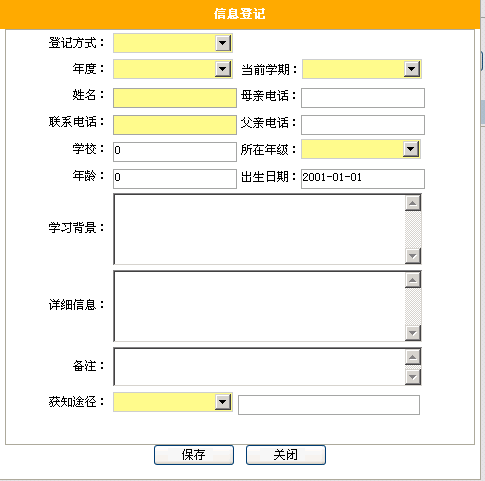Click the 学习背景 scroll up arrow
Viewport: 485px width, 481px height.
coord(413,203)
